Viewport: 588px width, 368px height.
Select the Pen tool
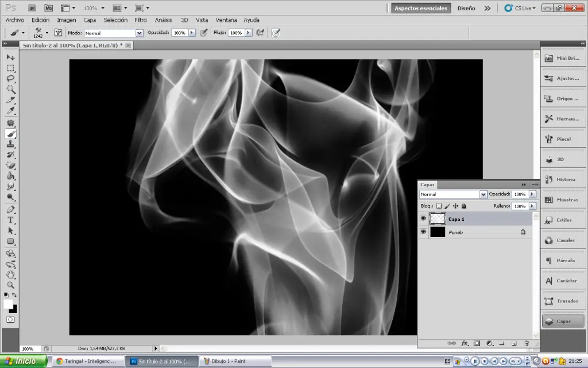point(10,209)
